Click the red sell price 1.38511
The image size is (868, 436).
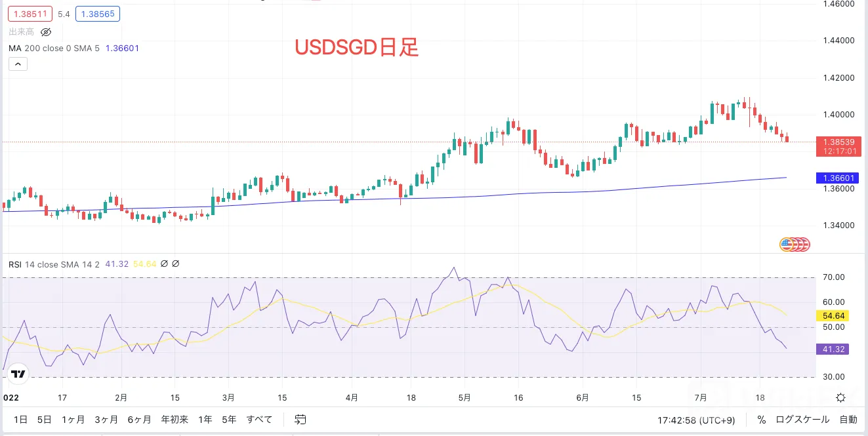coord(27,14)
